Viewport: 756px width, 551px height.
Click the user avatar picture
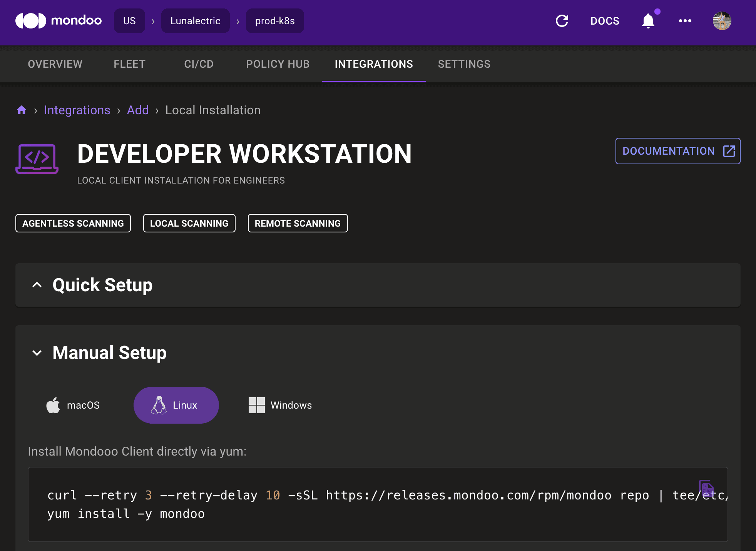coord(722,21)
